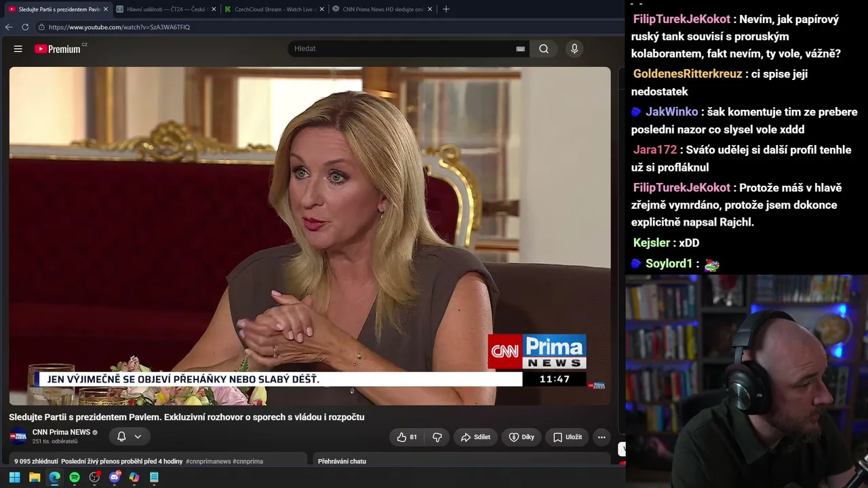Click chat username FilipTurekJeKokot first message

pos(682,19)
